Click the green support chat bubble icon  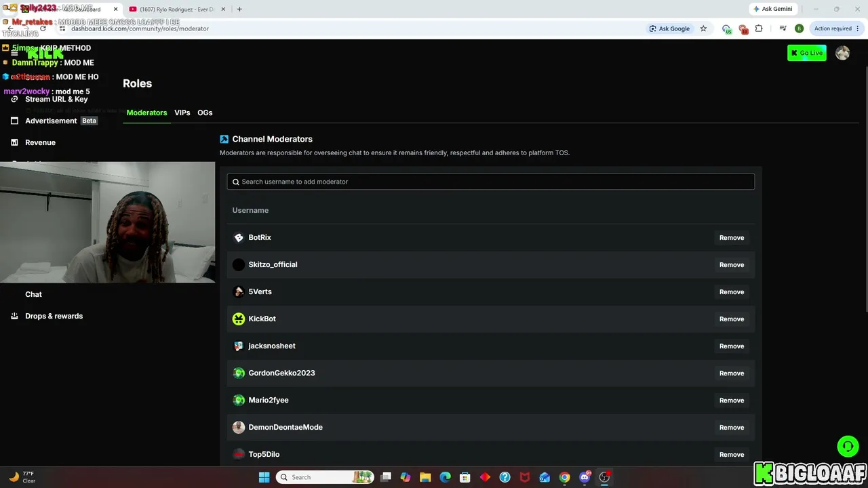[x=848, y=446]
